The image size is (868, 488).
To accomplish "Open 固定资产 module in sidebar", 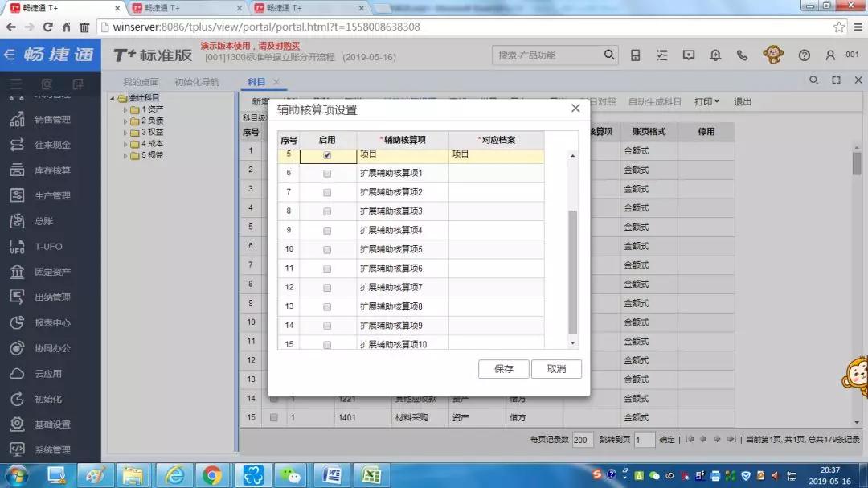I will (52, 273).
